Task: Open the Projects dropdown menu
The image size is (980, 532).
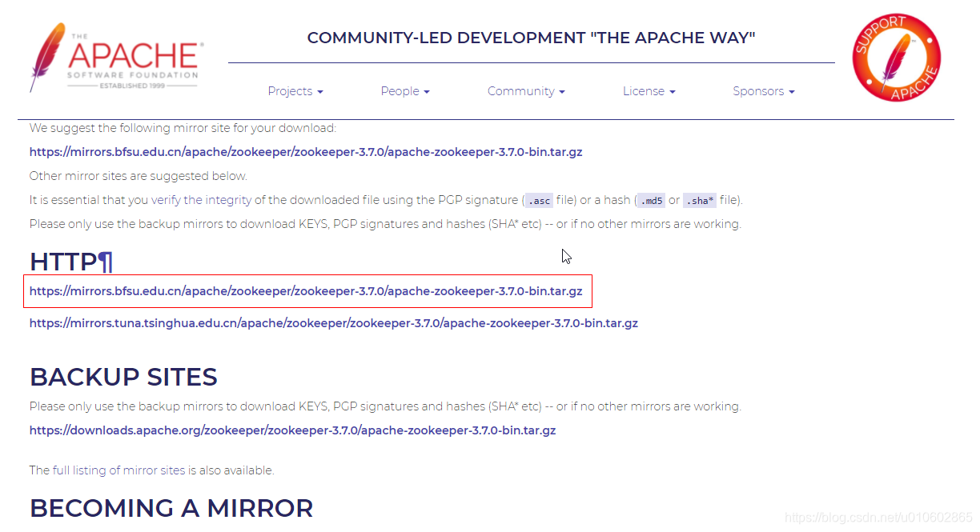Action: [295, 91]
